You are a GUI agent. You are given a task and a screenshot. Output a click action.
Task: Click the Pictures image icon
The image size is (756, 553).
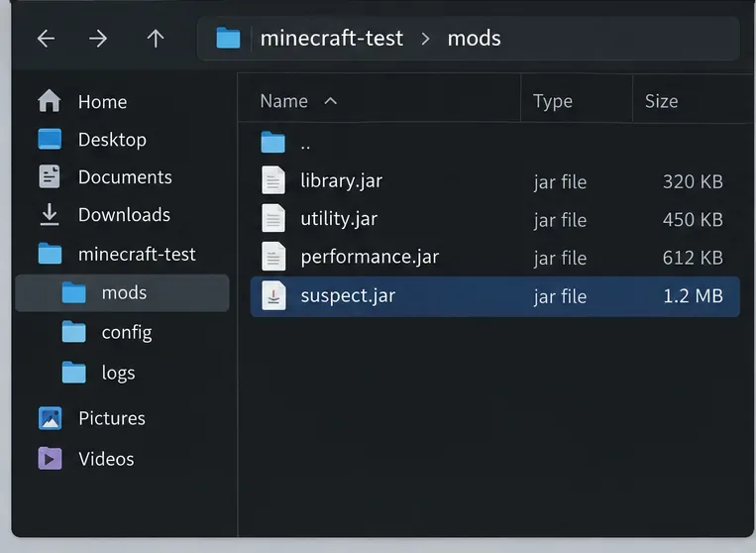[50, 418]
